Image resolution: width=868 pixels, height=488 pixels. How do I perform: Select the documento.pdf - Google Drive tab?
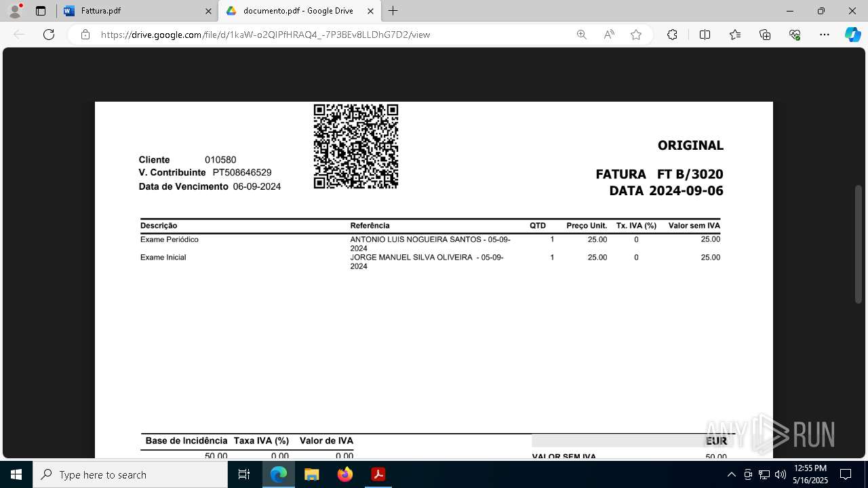pyautogui.click(x=298, y=11)
